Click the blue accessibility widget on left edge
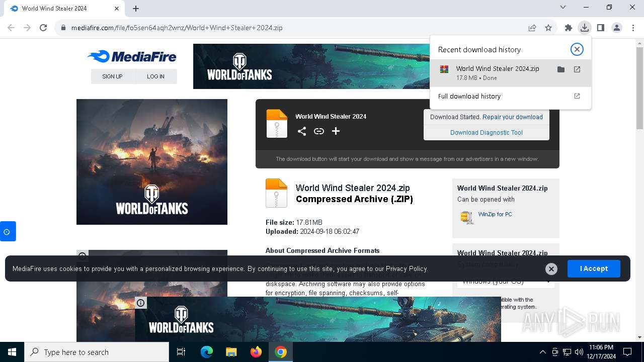This screenshot has width=644, height=362. pyautogui.click(x=7, y=232)
